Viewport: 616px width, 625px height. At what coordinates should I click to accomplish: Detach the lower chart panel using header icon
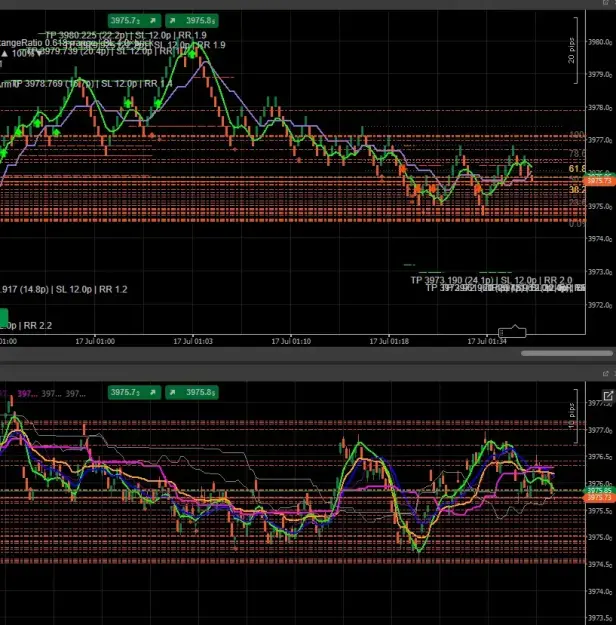tap(606, 373)
